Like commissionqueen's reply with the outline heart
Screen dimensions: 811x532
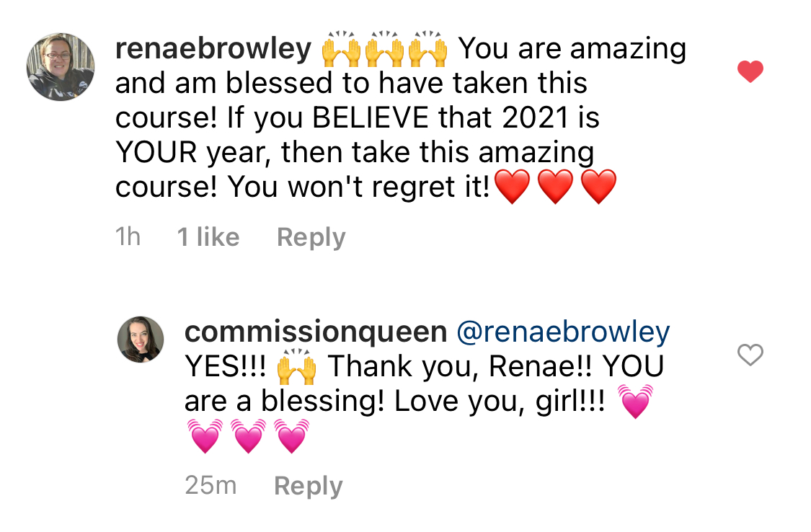(750, 355)
